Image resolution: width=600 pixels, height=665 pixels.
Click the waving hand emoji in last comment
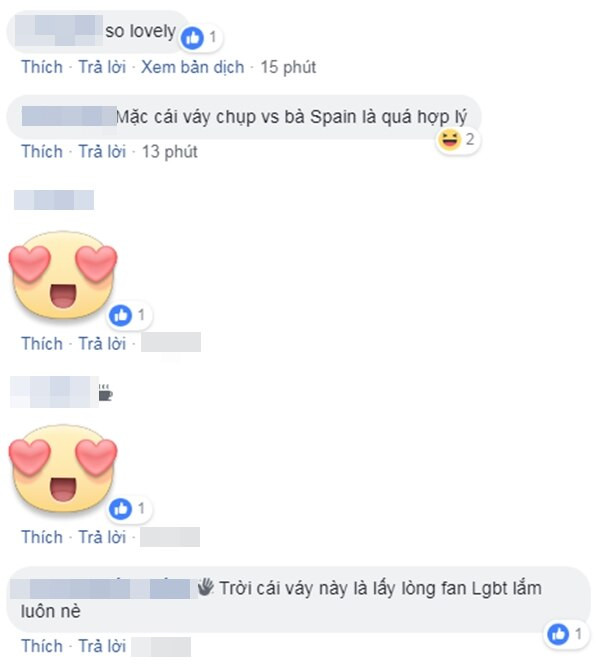[x=206, y=587]
